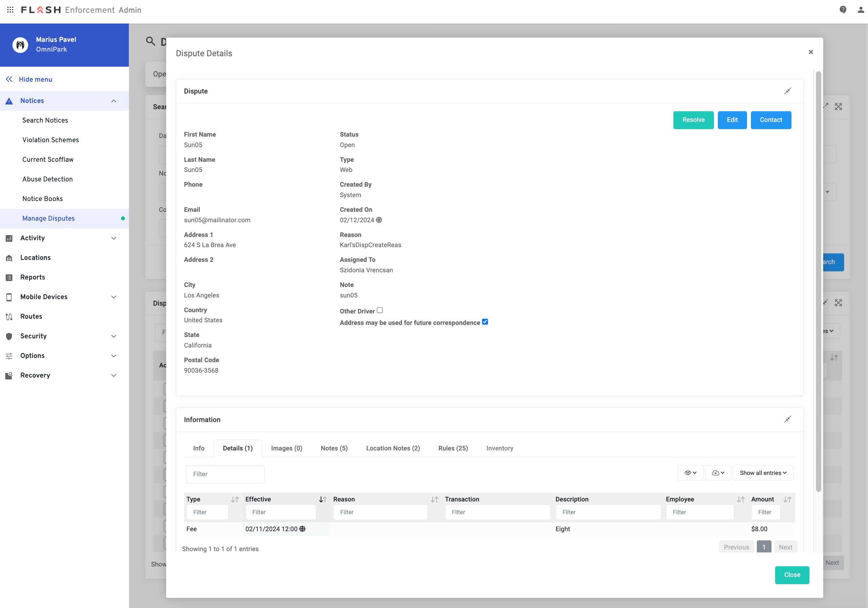The height and width of the screenshot is (608, 868).
Task: Click the Description column filter field
Action: (x=608, y=512)
